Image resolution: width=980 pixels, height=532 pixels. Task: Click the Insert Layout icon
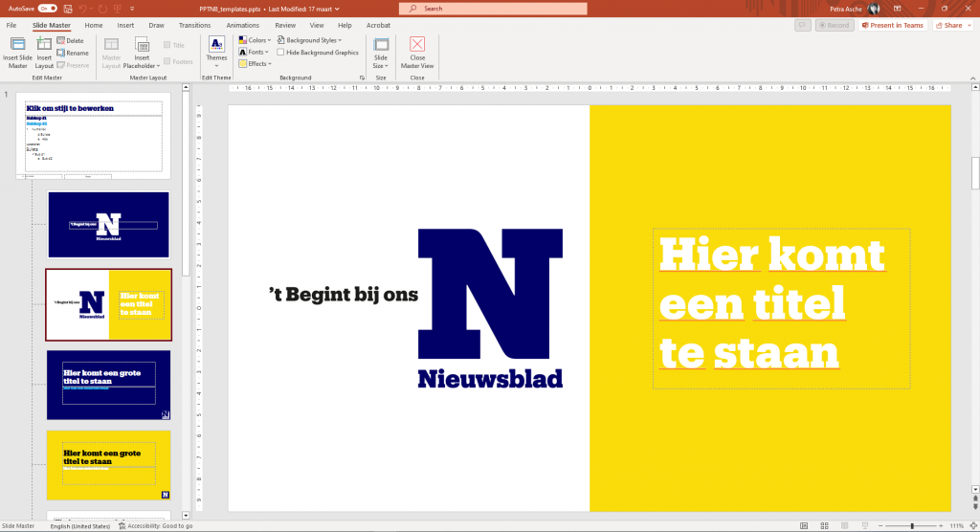(x=44, y=53)
